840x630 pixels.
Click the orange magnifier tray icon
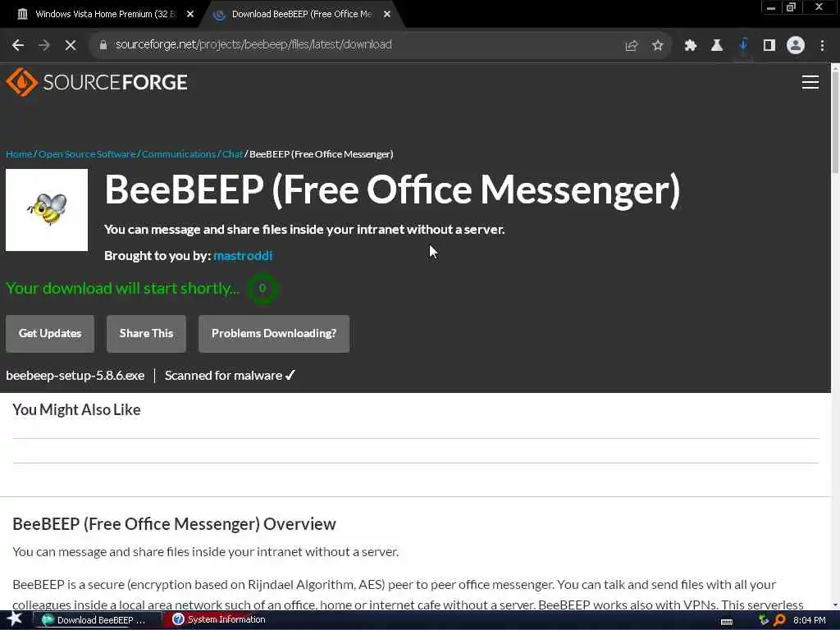coord(779,620)
